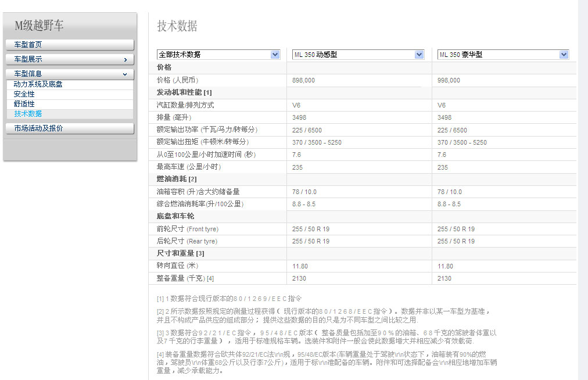Click the 整备重量 (千克) [4] row label
Viewport: 588px width, 380px height.
coord(185,278)
